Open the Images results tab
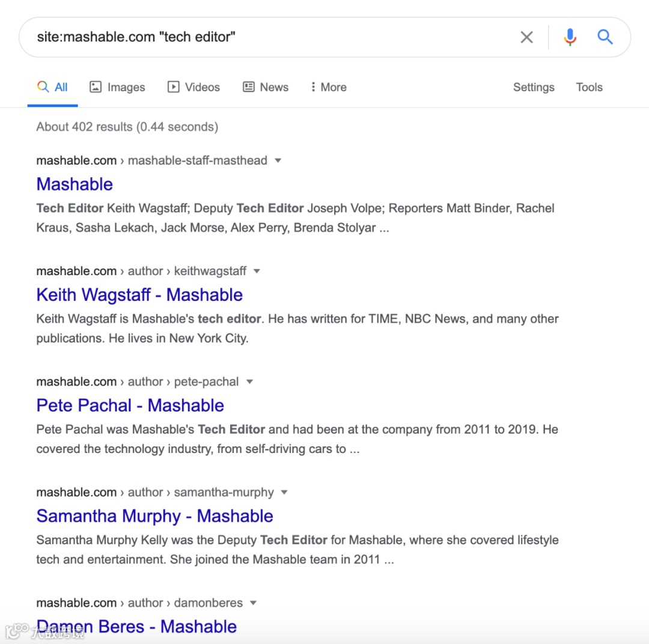This screenshot has width=649, height=644. [118, 87]
